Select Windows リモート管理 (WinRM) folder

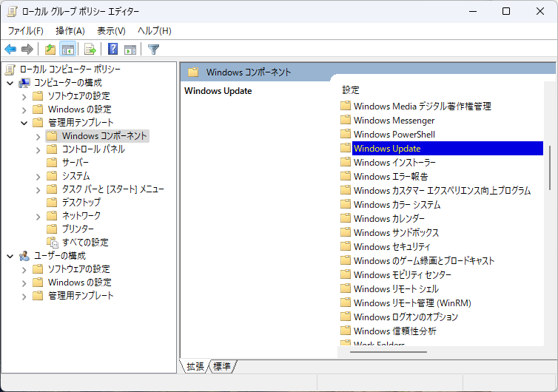pos(412,303)
